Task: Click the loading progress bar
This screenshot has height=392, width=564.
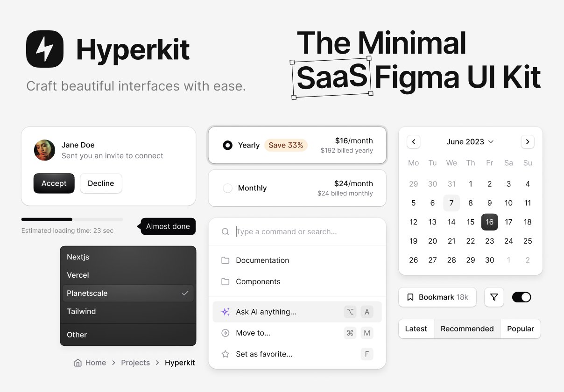Action: 72,219
